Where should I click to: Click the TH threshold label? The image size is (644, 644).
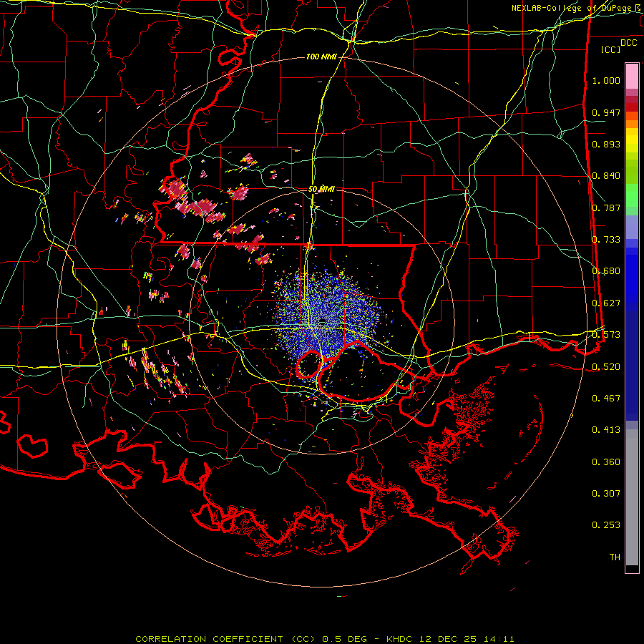click(x=615, y=557)
